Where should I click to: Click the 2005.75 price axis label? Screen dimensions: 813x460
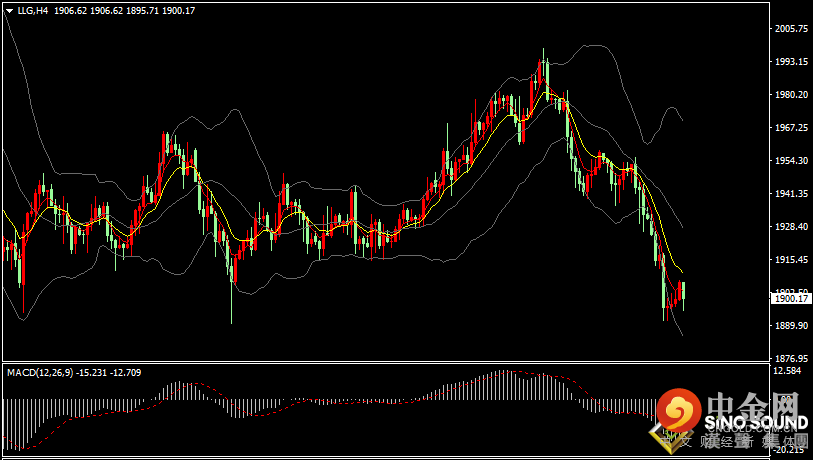coord(790,29)
